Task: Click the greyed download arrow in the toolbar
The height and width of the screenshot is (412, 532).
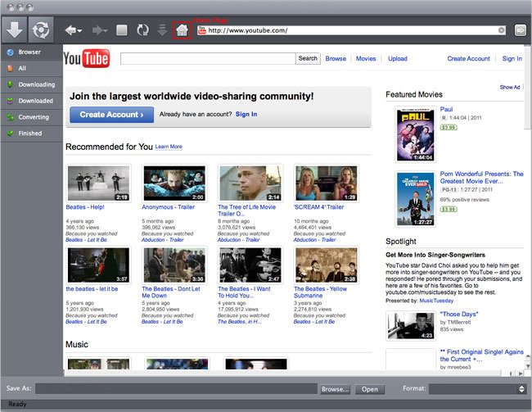Action: pyautogui.click(x=162, y=30)
